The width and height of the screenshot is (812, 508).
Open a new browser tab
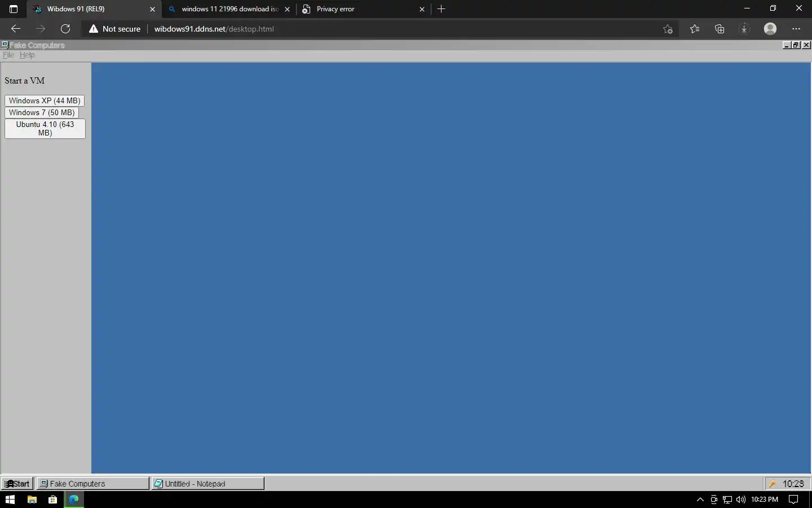[442, 9]
